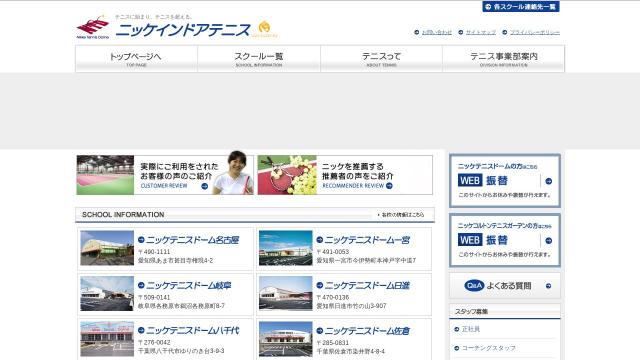The image size is (640, 360).
Task: Click the arrow icon beside ニッケテニスドーム日進
Action: click(x=320, y=285)
